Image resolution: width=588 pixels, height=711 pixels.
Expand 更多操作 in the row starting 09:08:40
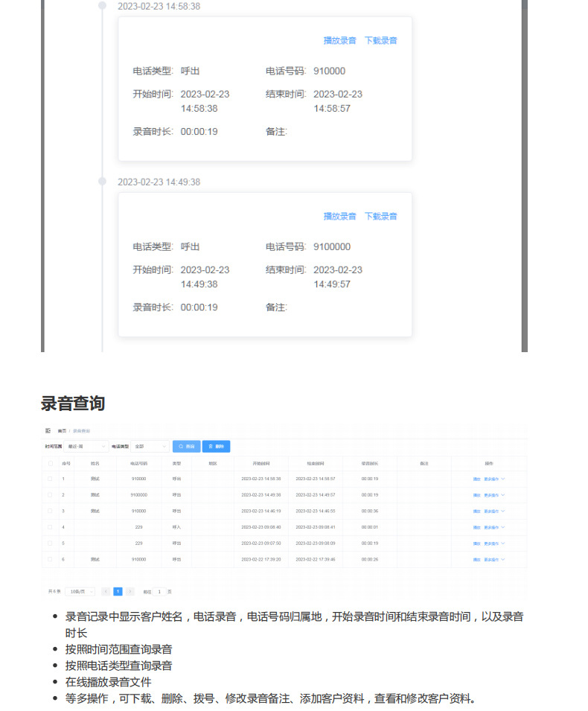[494, 527]
